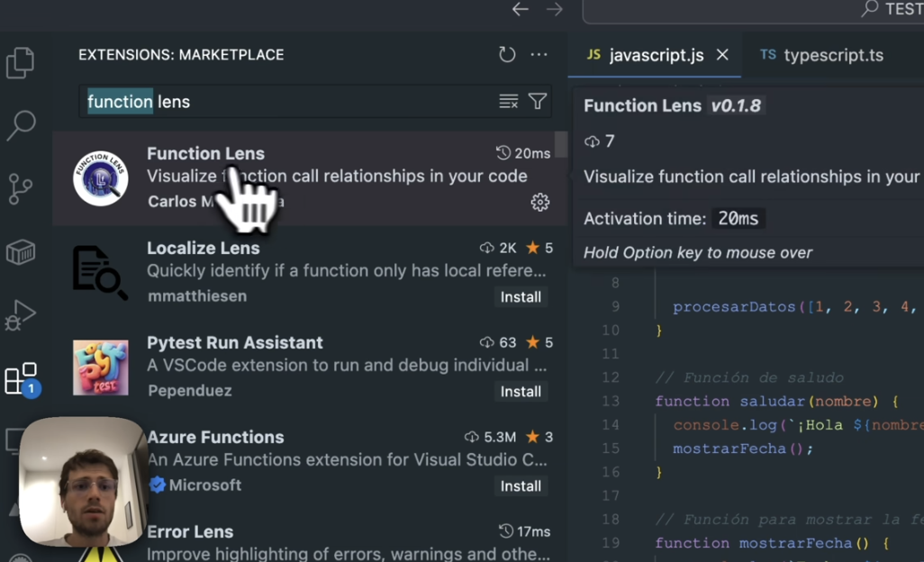This screenshot has height=562, width=924.
Task: Select the Pytest Run Assistant entry title
Action: [234, 342]
